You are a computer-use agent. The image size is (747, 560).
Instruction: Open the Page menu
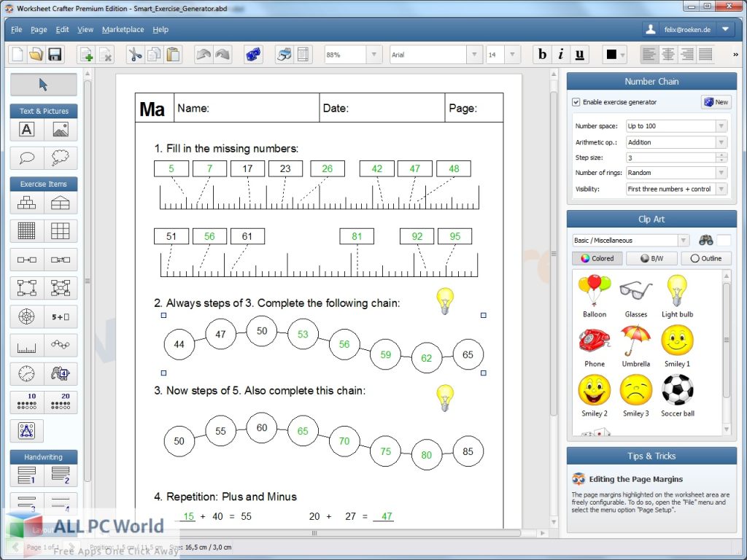coord(38,30)
